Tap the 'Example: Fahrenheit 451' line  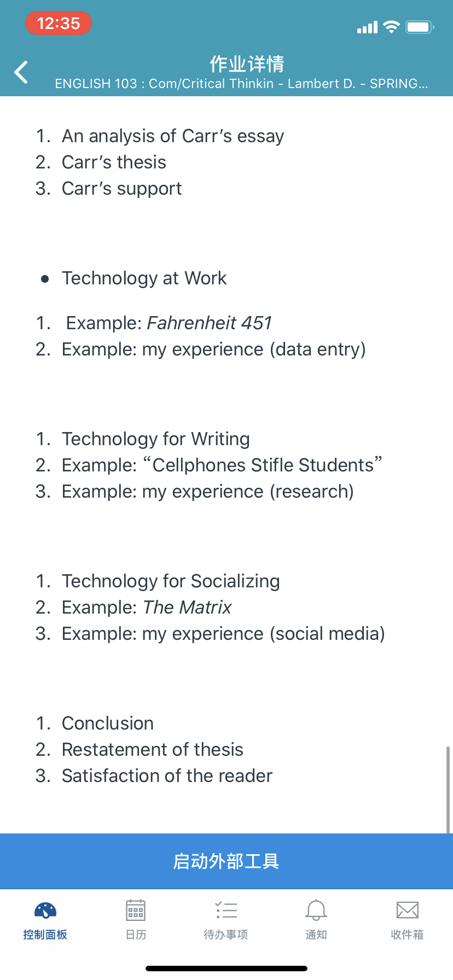tap(169, 323)
